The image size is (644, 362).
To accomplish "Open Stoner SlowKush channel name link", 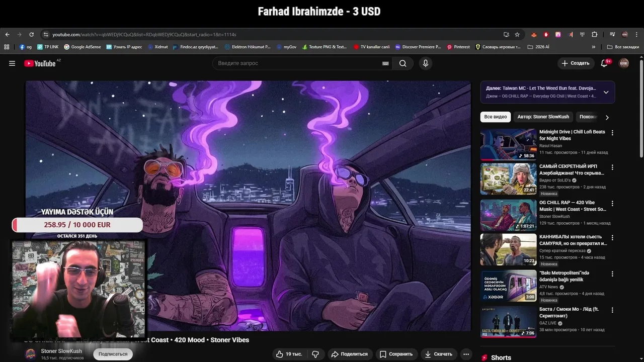I will (61, 351).
